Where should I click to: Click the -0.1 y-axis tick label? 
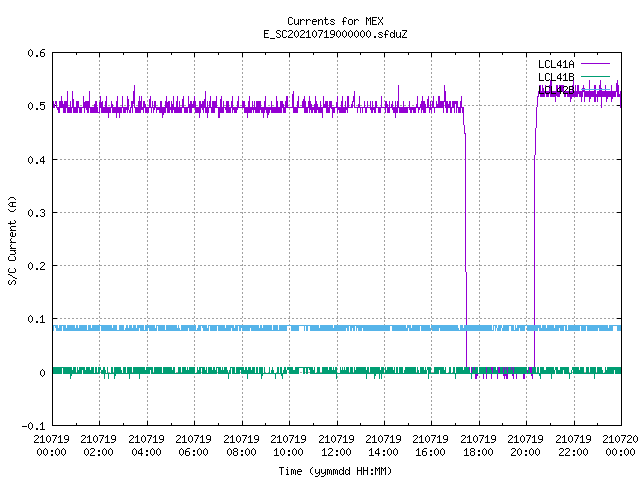pyautogui.click(x=33, y=426)
